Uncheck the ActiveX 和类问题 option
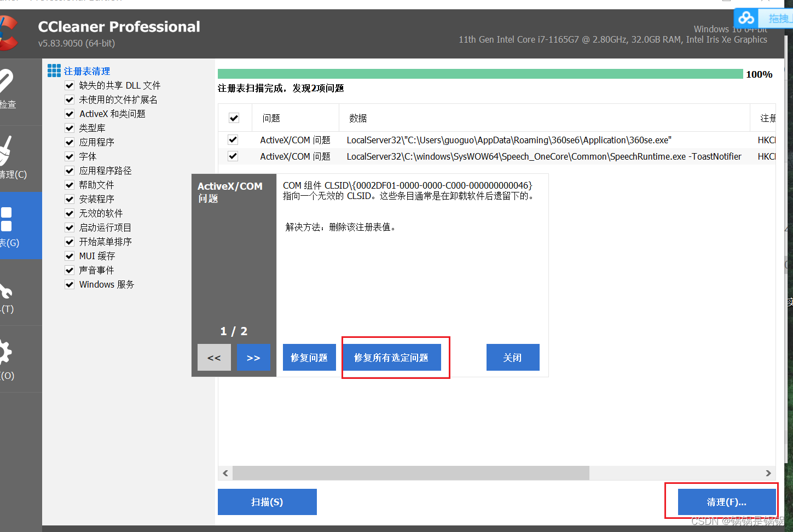The height and width of the screenshot is (532, 793). tap(70, 114)
